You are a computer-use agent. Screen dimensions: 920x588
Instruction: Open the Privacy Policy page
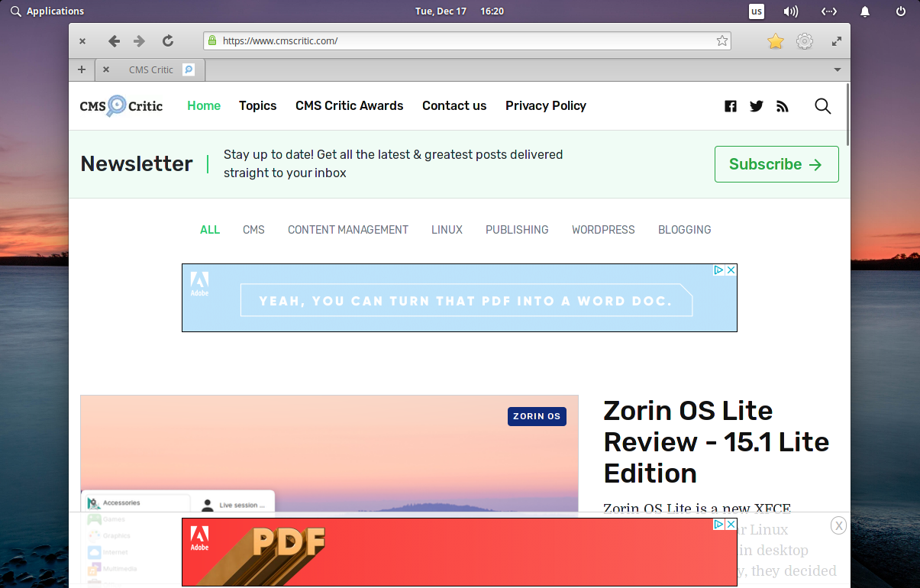(x=546, y=105)
